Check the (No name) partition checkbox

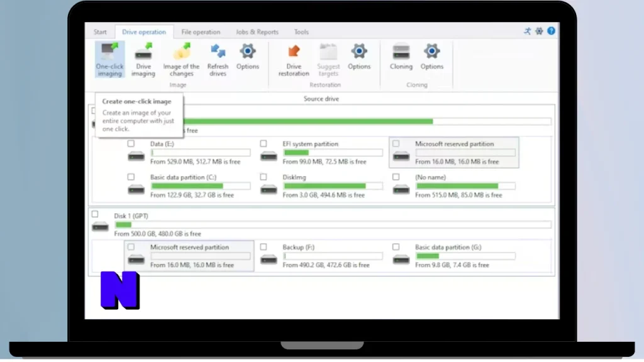(396, 177)
